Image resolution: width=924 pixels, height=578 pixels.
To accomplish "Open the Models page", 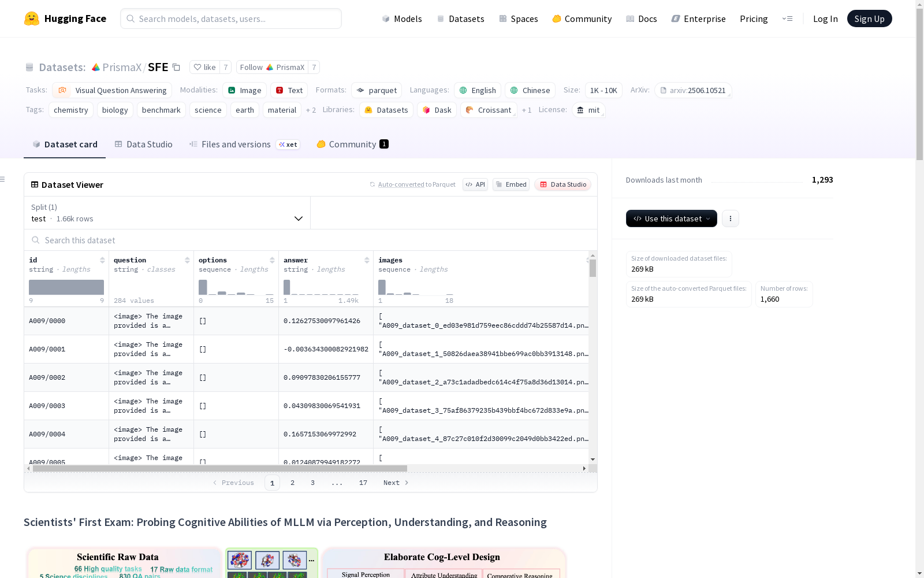I will pyautogui.click(x=402, y=19).
